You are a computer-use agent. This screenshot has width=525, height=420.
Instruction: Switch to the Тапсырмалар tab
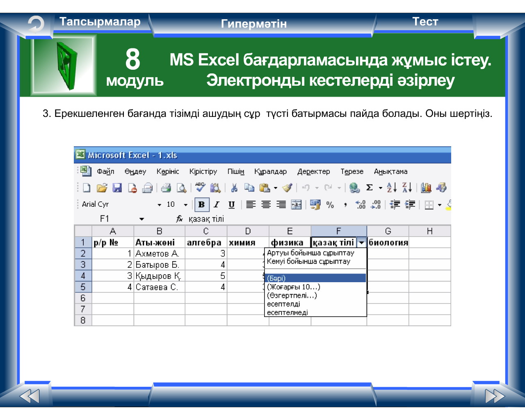point(100,22)
